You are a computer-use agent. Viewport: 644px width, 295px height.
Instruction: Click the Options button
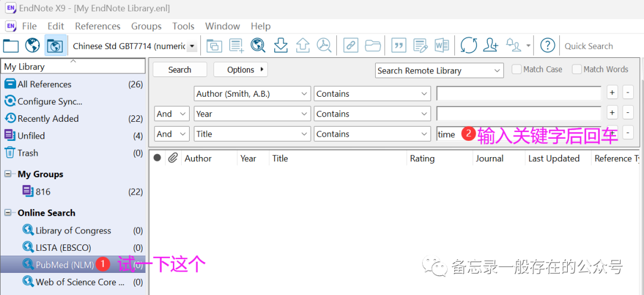pyautogui.click(x=241, y=69)
